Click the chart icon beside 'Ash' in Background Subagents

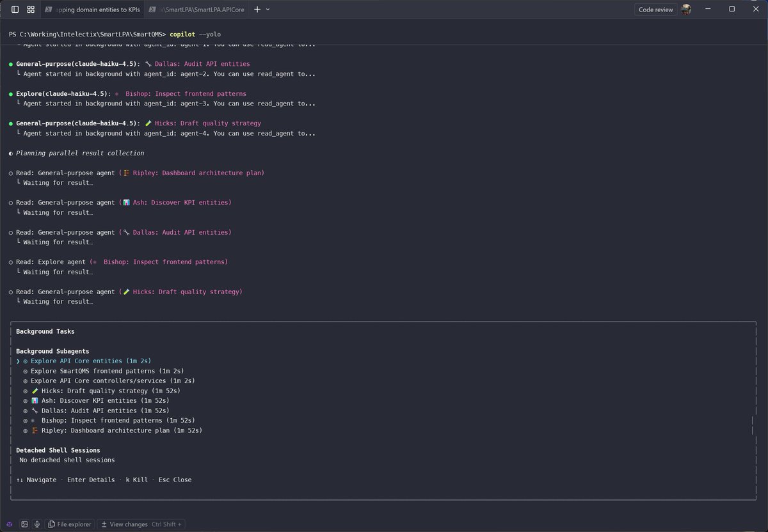[x=35, y=401]
